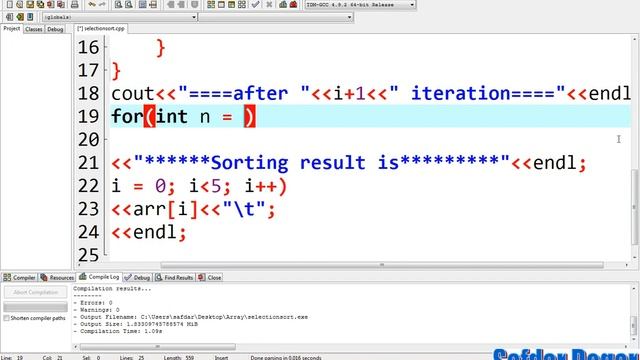Open the Compile Log bottom tab
Viewport: 640px width, 360px height.
tap(99, 277)
